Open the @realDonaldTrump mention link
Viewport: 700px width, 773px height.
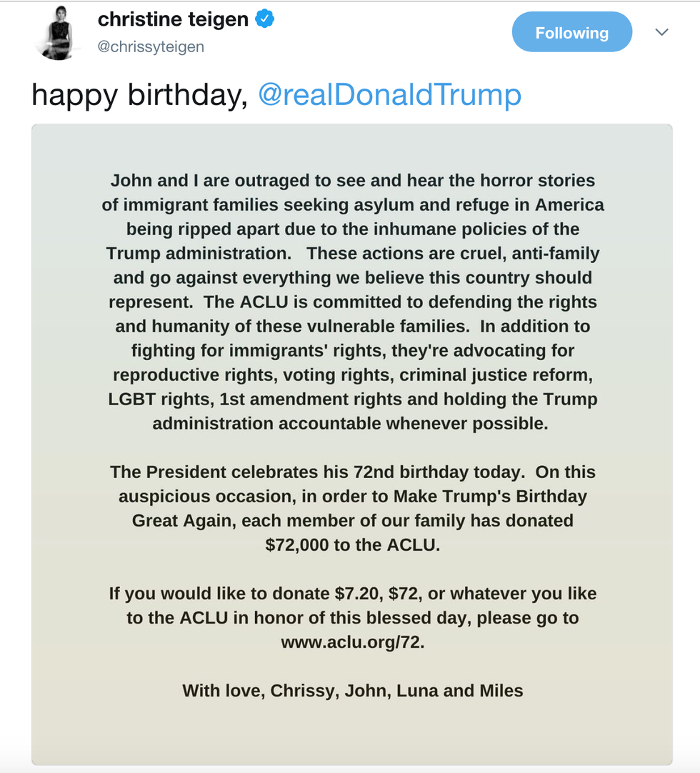coord(389,94)
